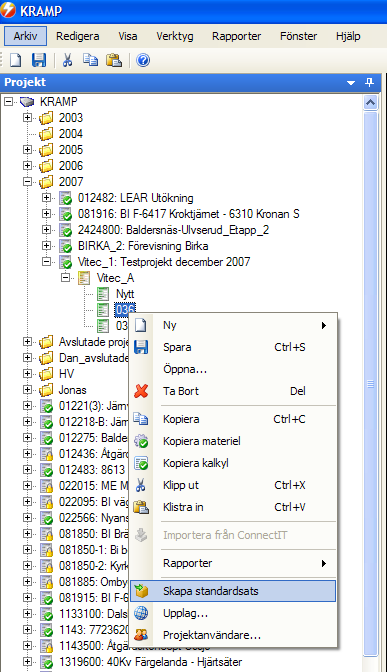The image size is (387, 672).
Task: Click the Cut scissors toolbar icon
Action: point(67,60)
